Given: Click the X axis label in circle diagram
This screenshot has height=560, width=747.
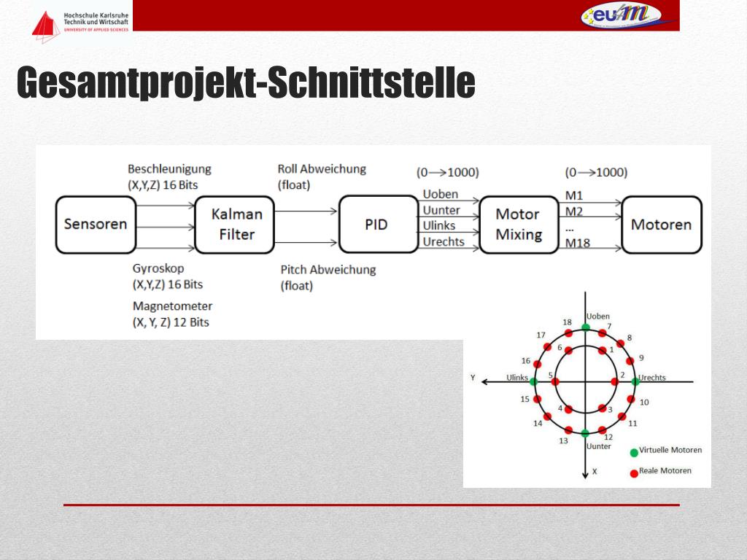Looking at the screenshot, I should [595, 472].
